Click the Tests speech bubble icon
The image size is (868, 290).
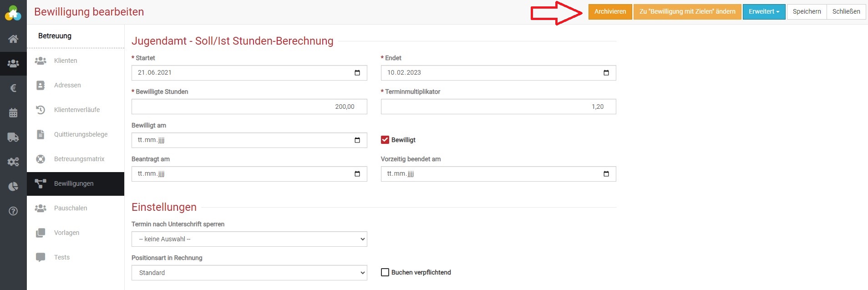click(x=41, y=257)
